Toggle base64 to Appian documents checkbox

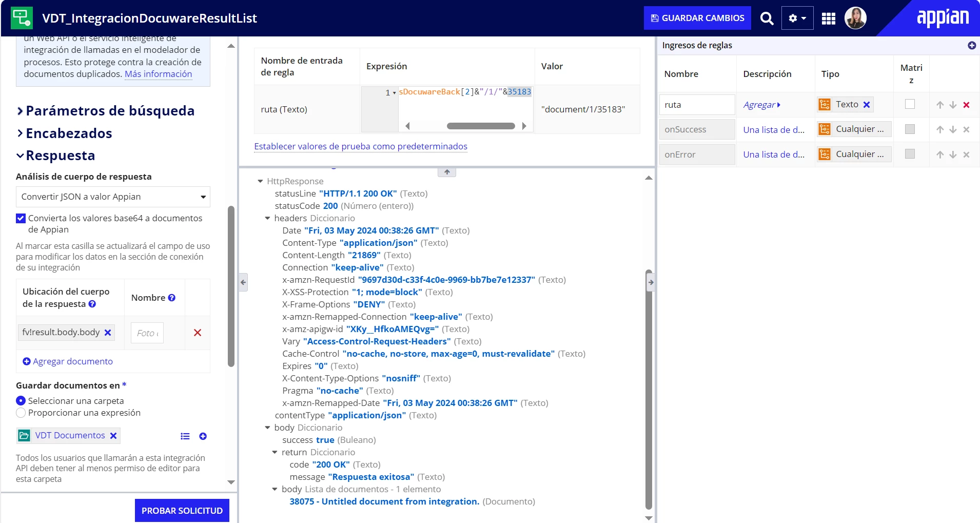coord(21,218)
